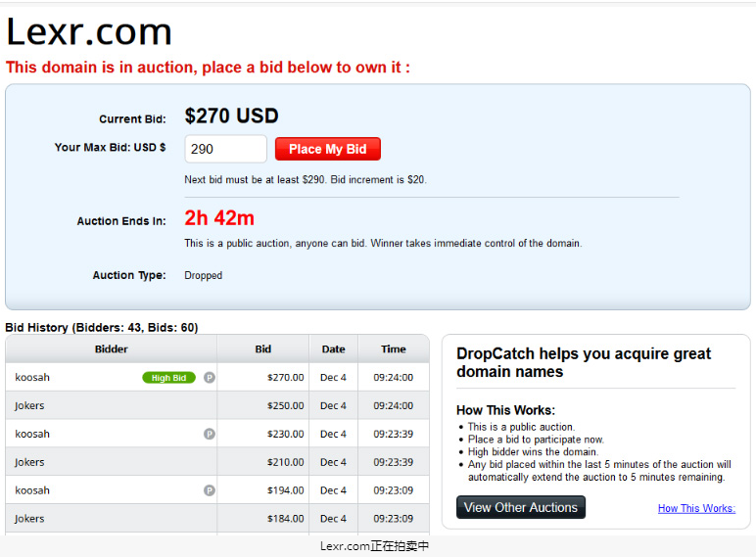Image resolution: width=756 pixels, height=557 pixels.
Task: Open the How This Works link
Action: coord(696,508)
